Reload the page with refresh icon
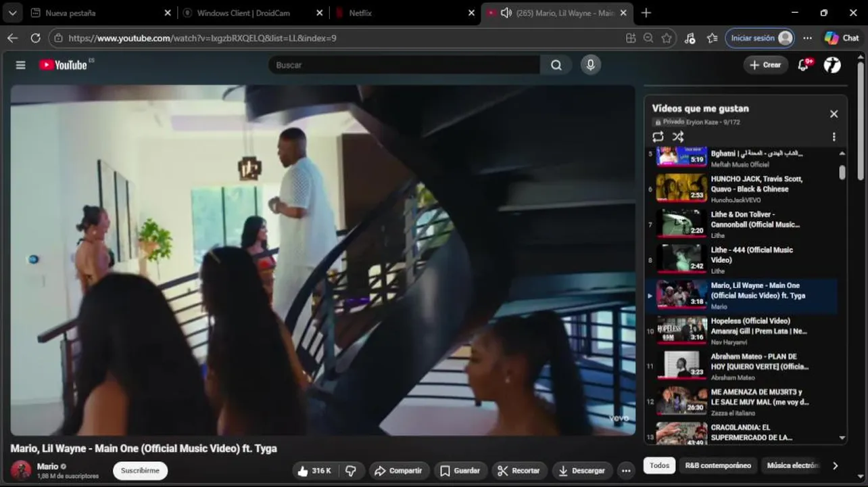The height and width of the screenshot is (487, 868). point(35,38)
